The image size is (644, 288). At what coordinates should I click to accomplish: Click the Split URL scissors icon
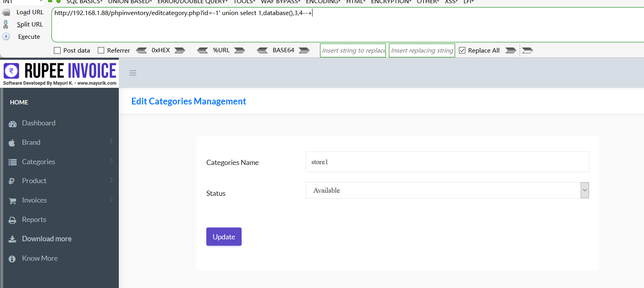click(6, 25)
